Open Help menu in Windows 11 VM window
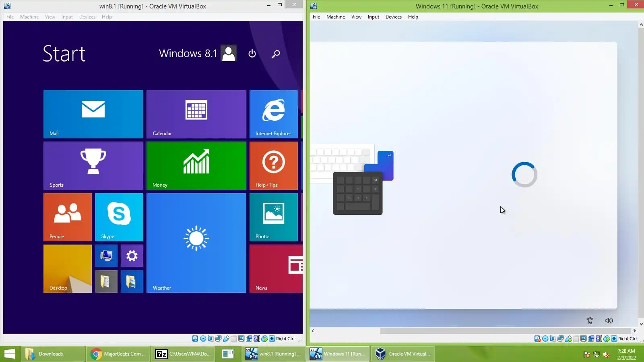The height and width of the screenshot is (362, 644). [413, 17]
